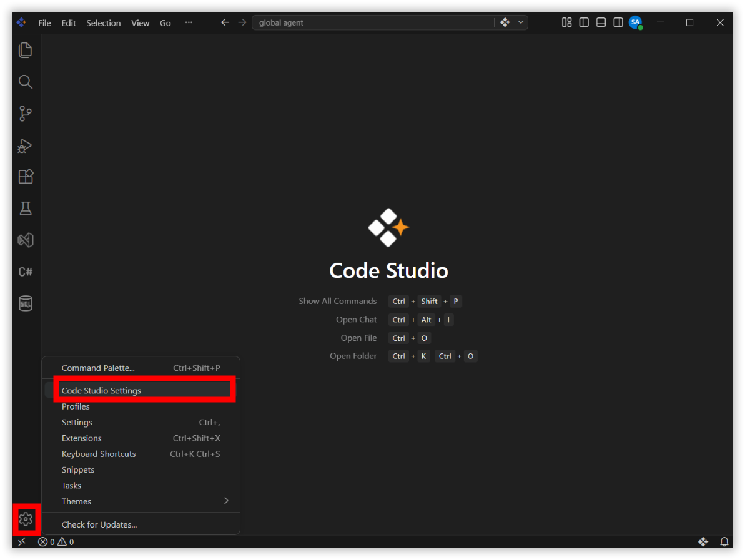Select Extensions in the Manage menu

coord(142,438)
